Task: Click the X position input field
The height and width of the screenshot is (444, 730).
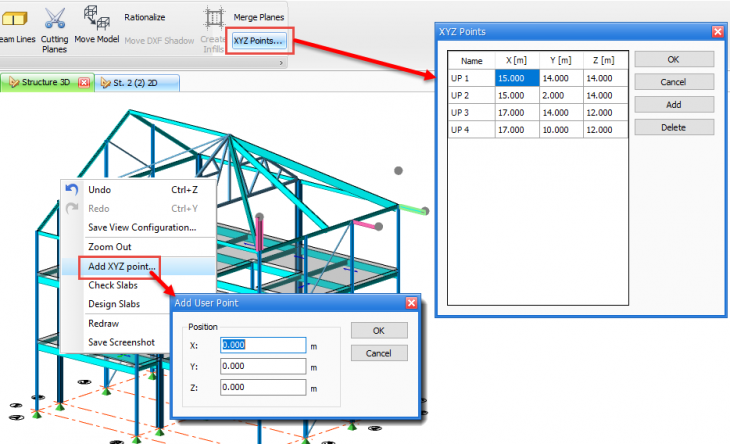Action: tap(263, 345)
